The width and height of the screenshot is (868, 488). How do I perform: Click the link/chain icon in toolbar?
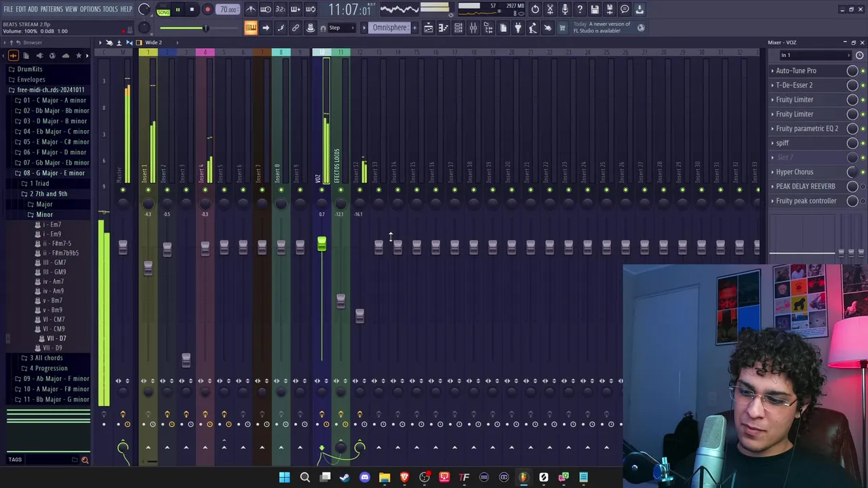[296, 28]
